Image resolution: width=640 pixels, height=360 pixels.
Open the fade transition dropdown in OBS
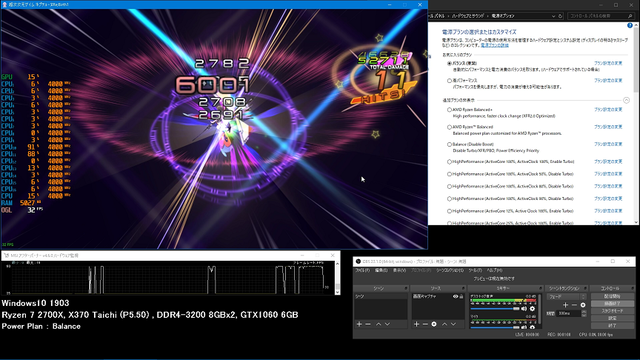[x=568, y=297]
